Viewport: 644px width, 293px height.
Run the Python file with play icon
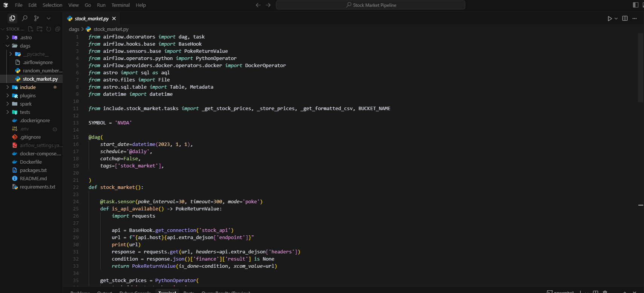609,18
